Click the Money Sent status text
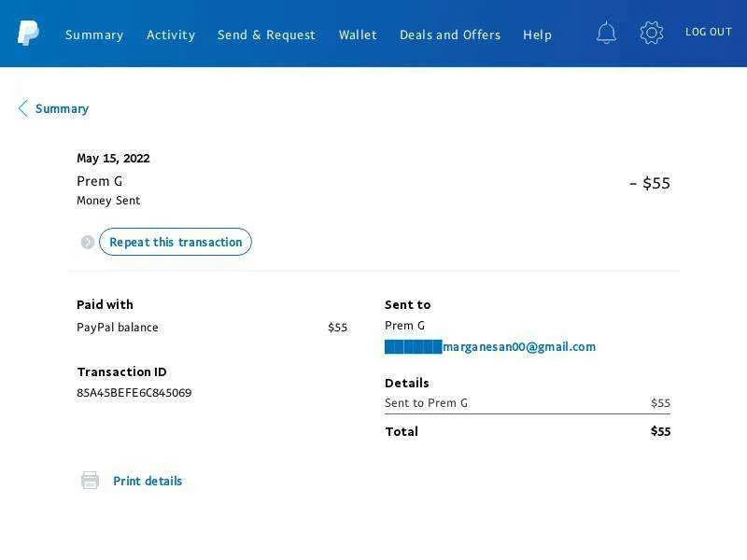Screen dimensions: 747x560 click(x=108, y=201)
